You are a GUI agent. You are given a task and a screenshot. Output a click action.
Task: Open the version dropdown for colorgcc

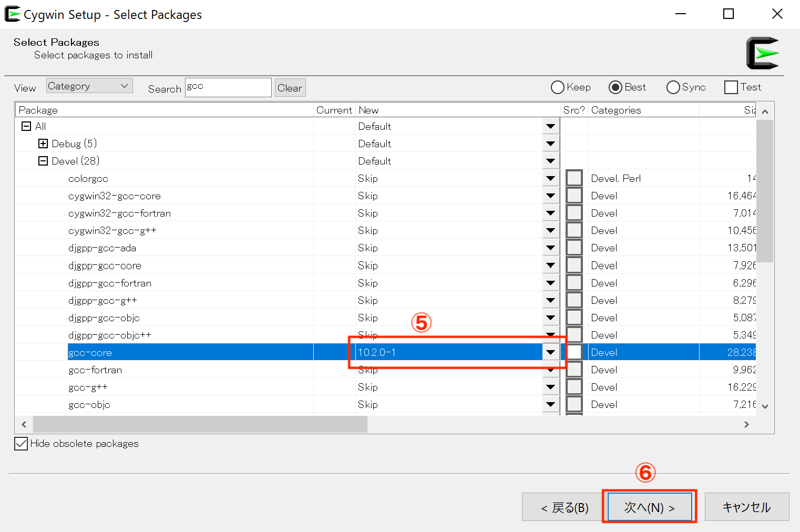550,178
